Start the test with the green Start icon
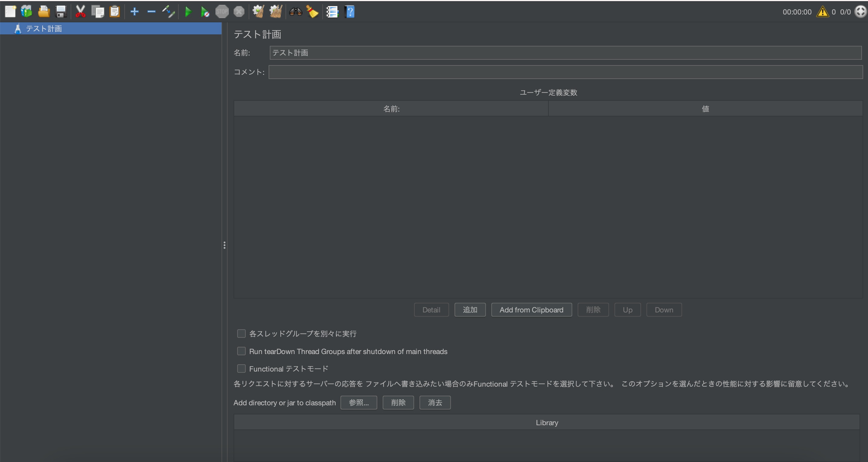This screenshot has height=462, width=868. [x=188, y=11]
